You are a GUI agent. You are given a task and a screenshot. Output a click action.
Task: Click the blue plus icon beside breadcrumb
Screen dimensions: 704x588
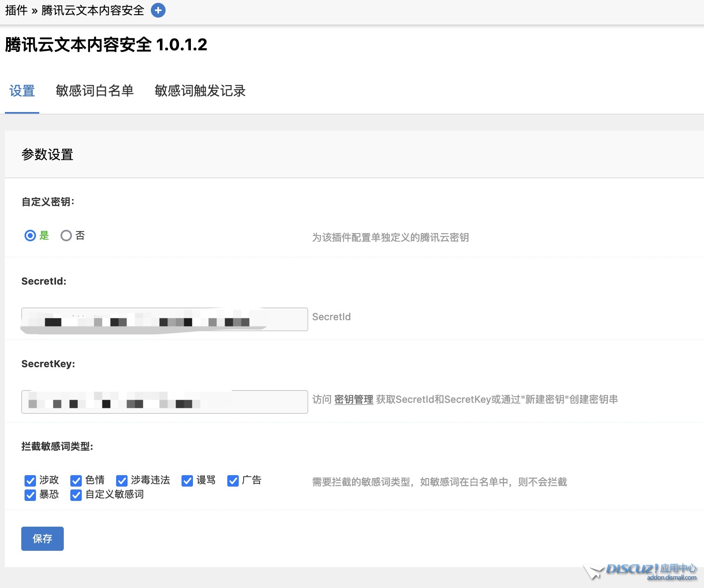158,10
